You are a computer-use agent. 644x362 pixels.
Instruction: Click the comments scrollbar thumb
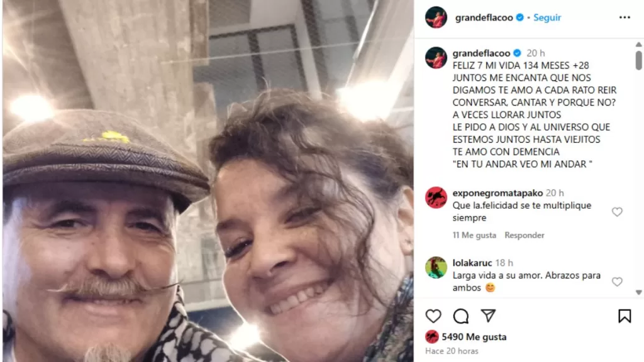638,60
